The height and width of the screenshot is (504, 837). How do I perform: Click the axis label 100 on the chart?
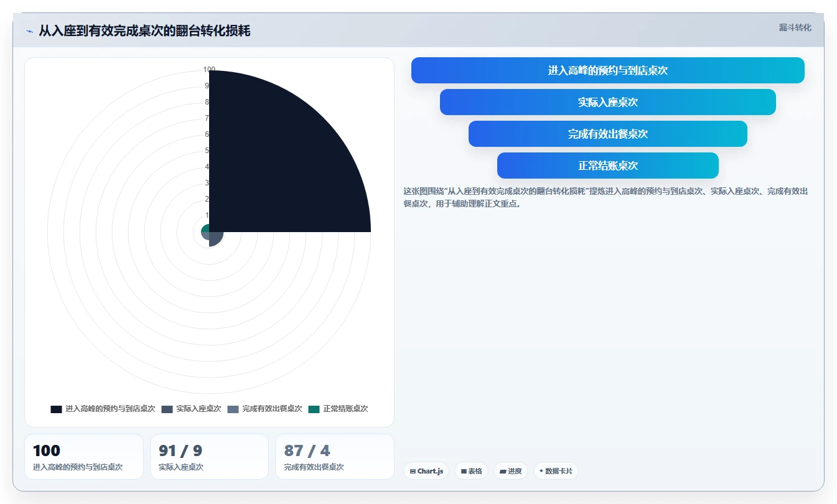209,70
